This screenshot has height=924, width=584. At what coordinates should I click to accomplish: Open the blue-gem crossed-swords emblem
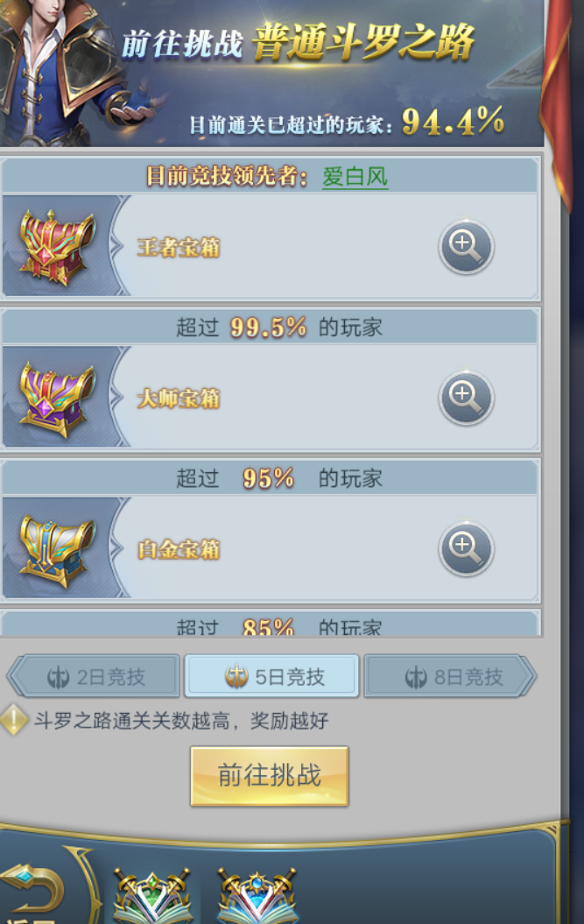(x=257, y=896)
